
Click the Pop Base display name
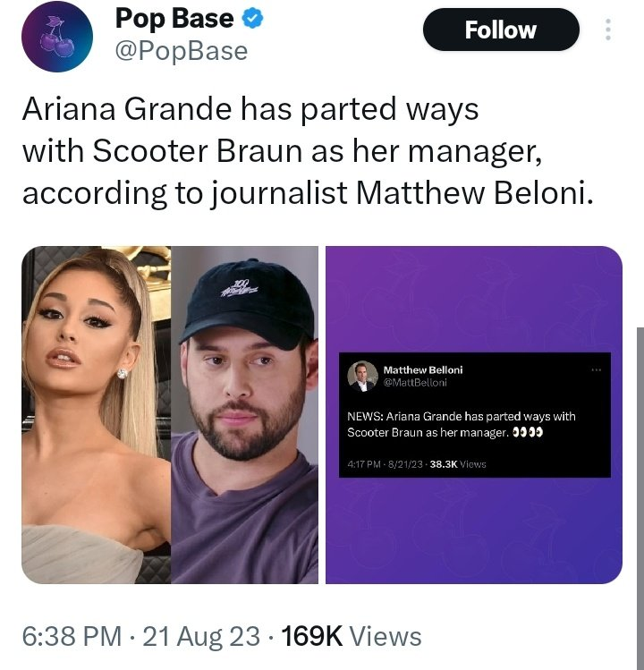(x=174, y=19)
